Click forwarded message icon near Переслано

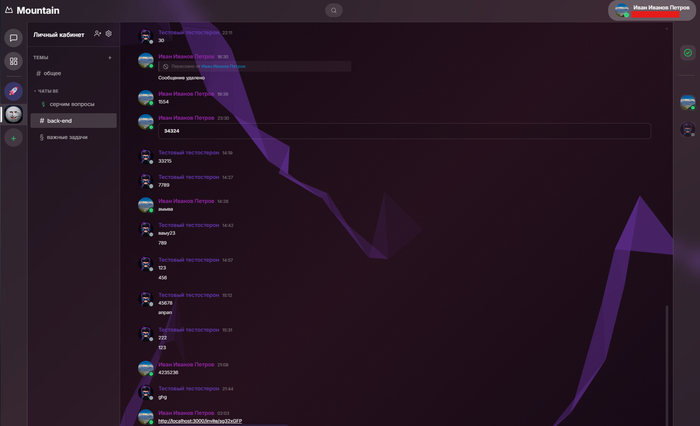tap(166, 67)
